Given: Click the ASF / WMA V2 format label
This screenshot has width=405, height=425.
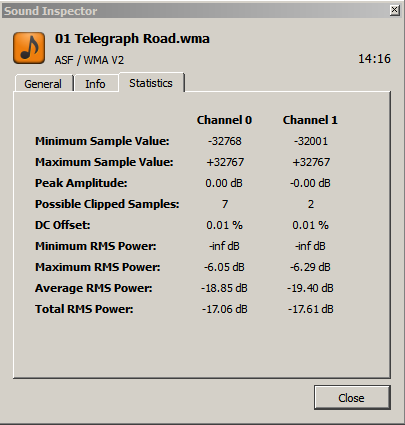Looking at the screenshot, I should pyautogui.click(x=89, y=60).
